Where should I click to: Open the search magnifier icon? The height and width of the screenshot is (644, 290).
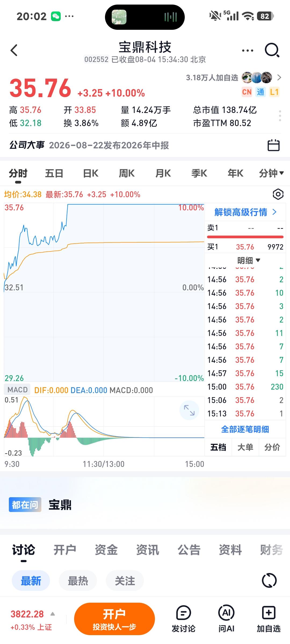pyautogui.click(x=272, y=50)
